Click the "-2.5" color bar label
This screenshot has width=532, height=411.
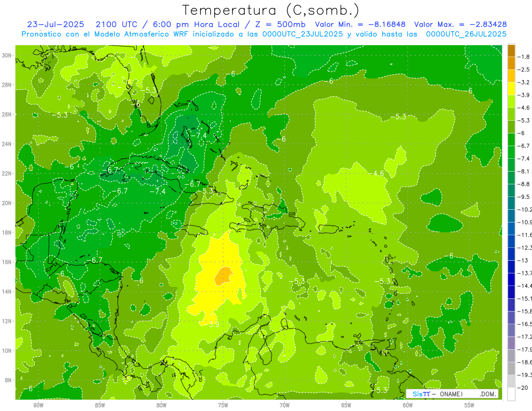[x=524, y=70]
